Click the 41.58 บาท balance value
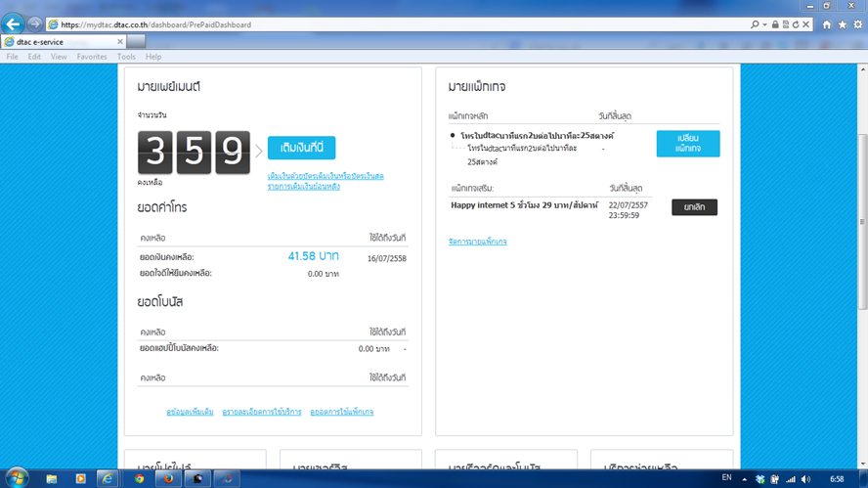The image size is (868, 488). pos(314,256)
